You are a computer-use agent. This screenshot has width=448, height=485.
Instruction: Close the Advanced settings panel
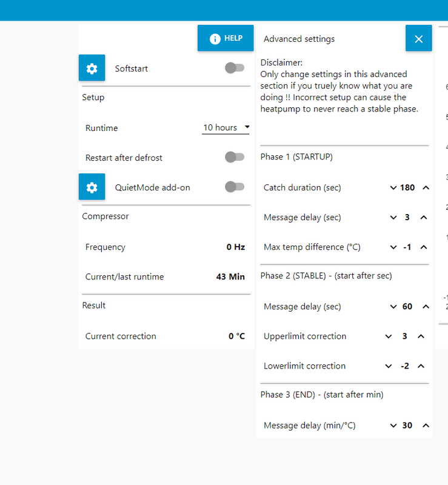418,39
